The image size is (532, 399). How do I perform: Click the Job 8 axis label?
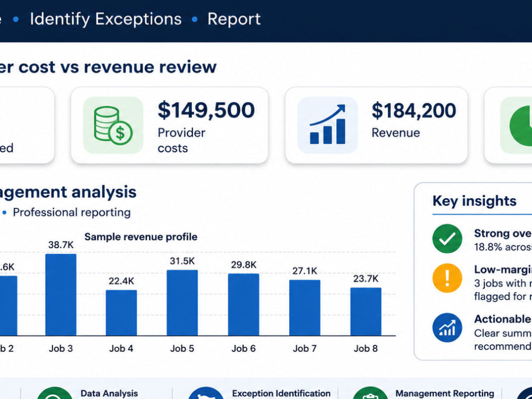click(366, 348)
